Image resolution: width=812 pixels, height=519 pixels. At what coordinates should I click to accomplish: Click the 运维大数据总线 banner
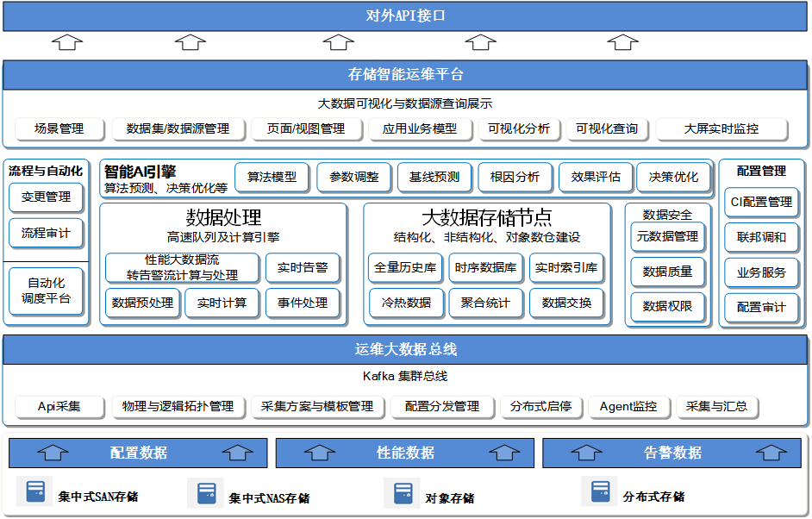pyautogui.click(x=406, y=350)
